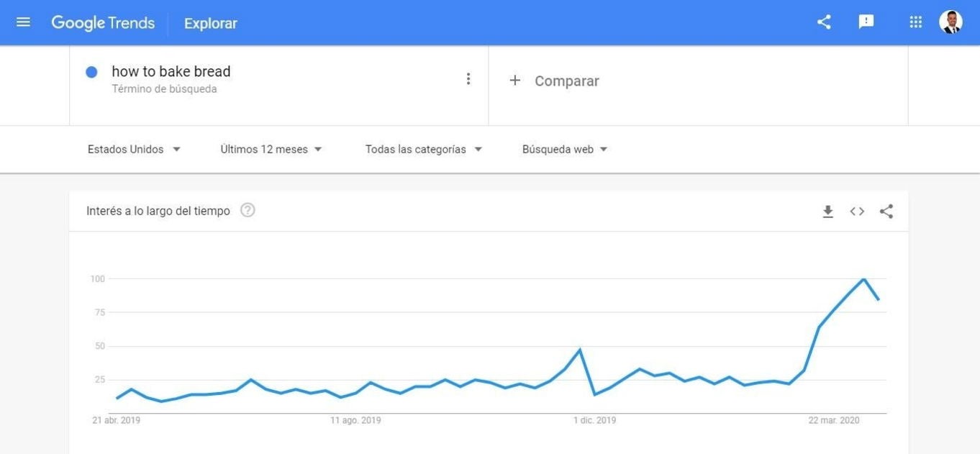
Task: Download the interest chart as CSV
Action: pos(827,212)
